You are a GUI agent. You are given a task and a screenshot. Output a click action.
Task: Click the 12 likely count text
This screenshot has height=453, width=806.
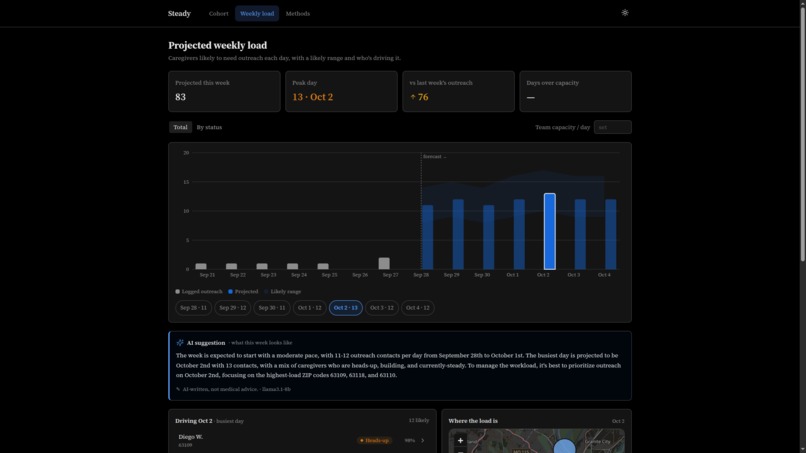coord(419,421)
